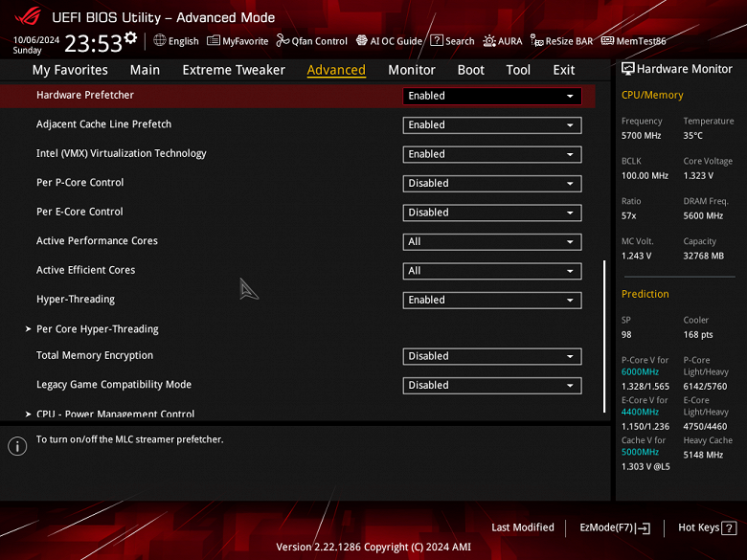Open Qfan Control fan icon
This screenshot has width=747, height=560.
click(x=283, y=40)
